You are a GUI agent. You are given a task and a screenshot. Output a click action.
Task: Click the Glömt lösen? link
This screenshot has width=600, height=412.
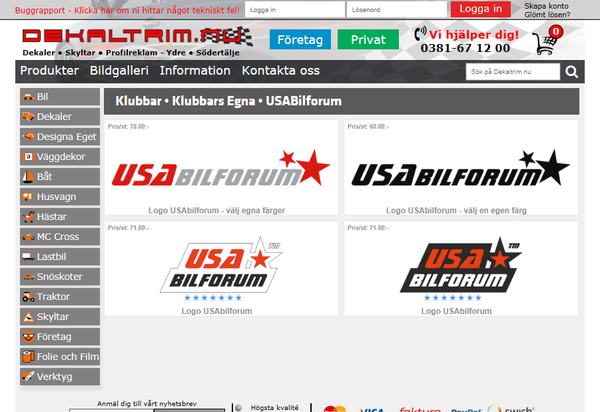(x=547, y=15)
